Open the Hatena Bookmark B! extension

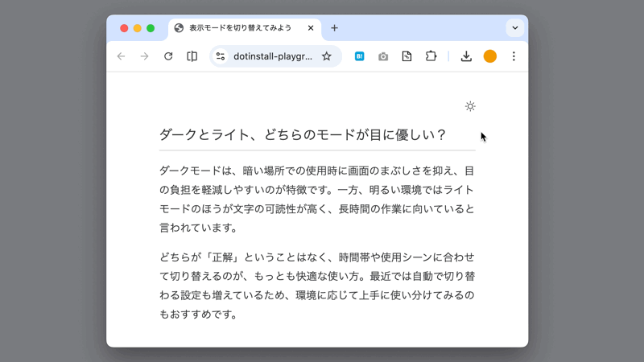(359, 56)
